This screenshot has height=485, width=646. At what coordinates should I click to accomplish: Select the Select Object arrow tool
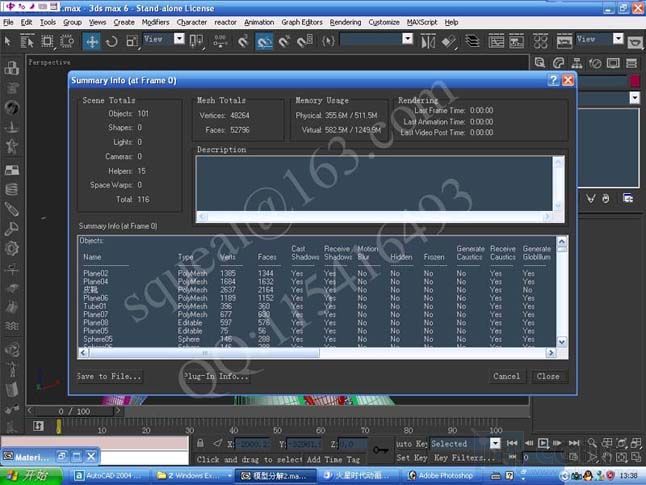[x=8, y=41]
